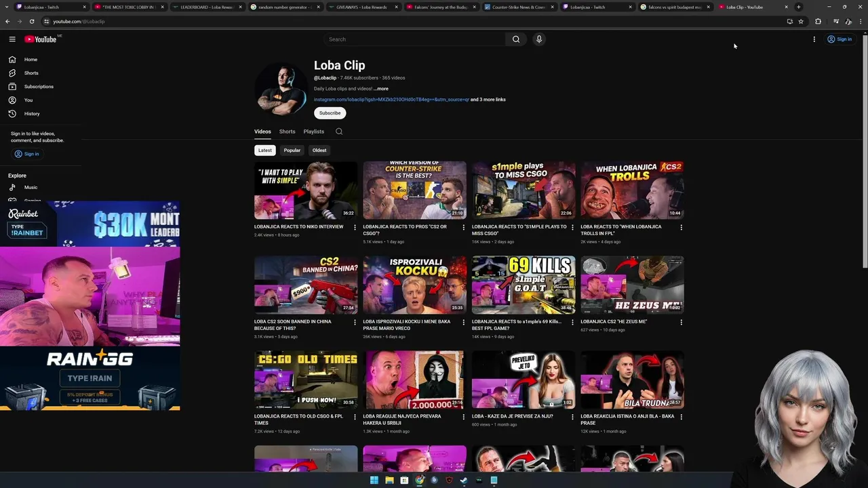Open "CS:GO OLD TIMES" thumbnail
Image resolution: width=868 pixels, height=488 pixels.
[306, 380]
